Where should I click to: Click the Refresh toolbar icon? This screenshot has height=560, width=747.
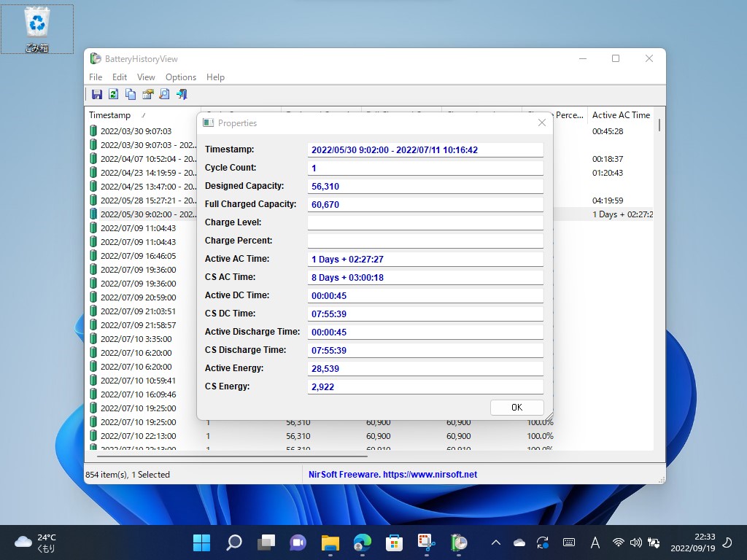click(114, 94)
